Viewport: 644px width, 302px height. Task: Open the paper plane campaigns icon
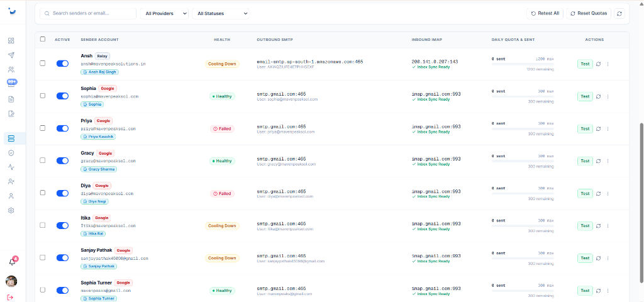[x=11, y=55]
